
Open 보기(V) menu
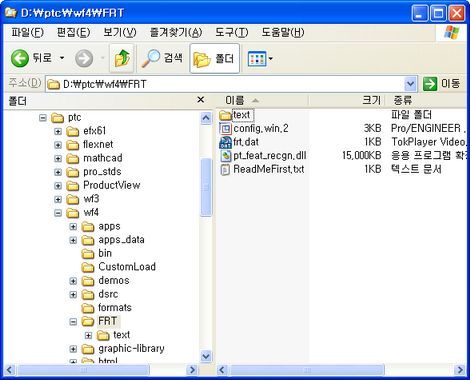click(x=120, y=32)
